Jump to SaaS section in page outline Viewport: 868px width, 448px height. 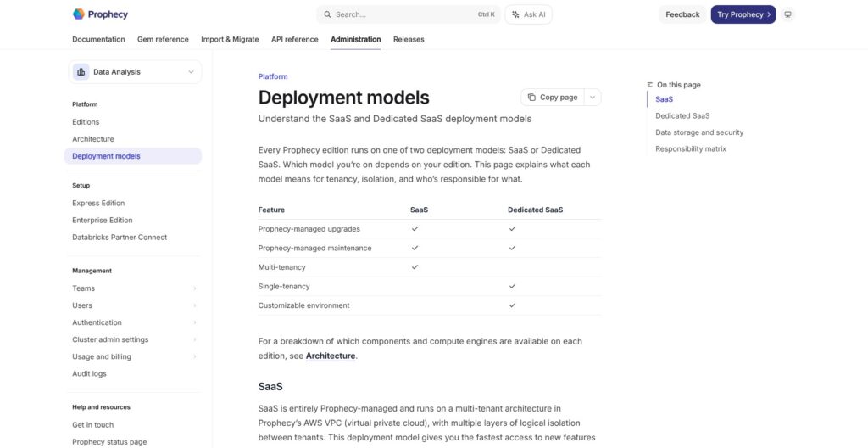pyautogui.click(x=665, y=99)
